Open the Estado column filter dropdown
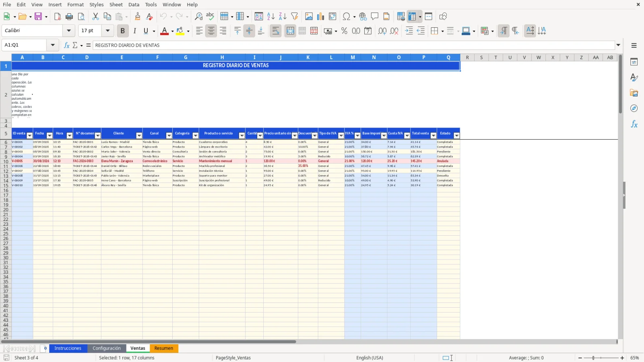Screen dimensions: 644x362 456,136
